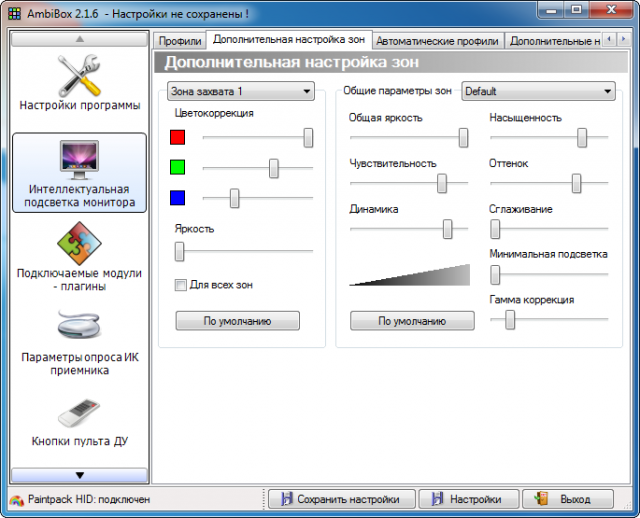Open Настройки программы wrench icon

(79, 76)
